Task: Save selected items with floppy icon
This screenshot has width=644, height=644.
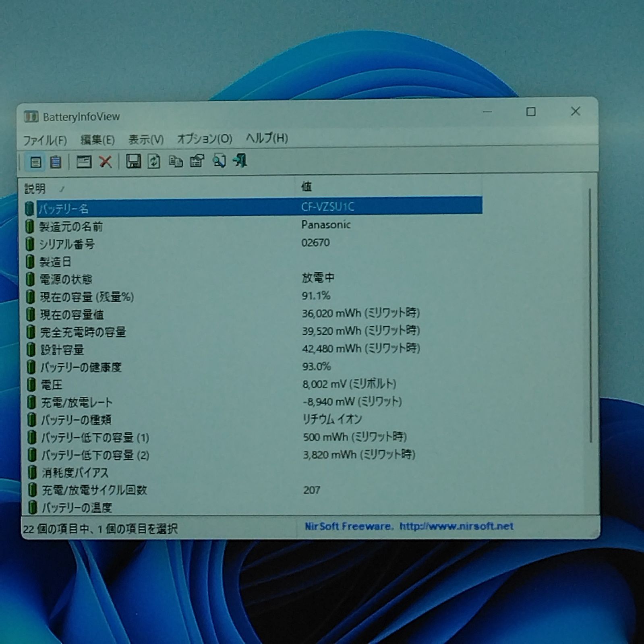Action: [x=133, y=162]
